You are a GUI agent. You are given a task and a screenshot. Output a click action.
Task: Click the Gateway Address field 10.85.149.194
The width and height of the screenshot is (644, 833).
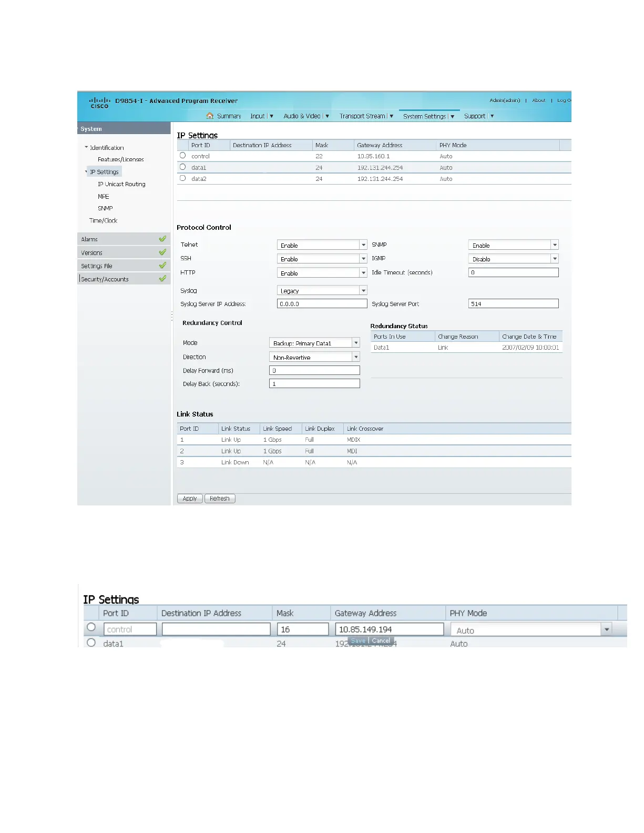coord(390,629)
